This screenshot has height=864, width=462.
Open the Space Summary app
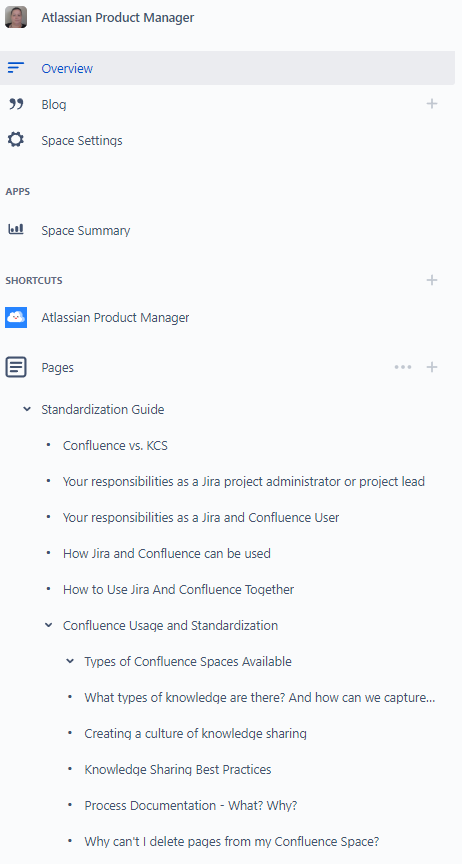[85, 230]
